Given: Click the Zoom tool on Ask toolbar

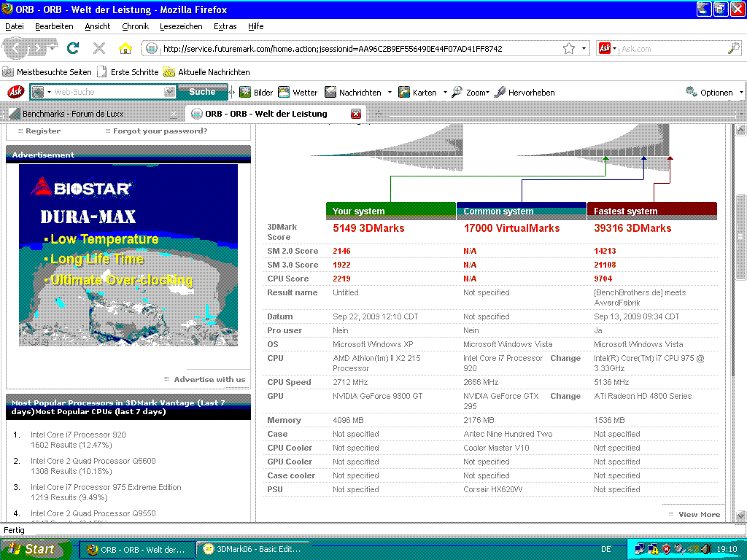Looking at the screenshot, I should 471,93.
